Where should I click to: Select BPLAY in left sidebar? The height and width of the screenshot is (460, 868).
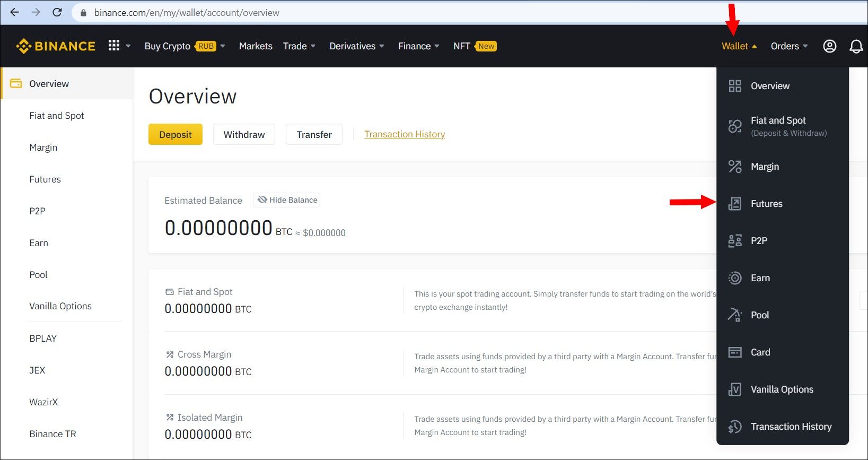coord(43,339)
